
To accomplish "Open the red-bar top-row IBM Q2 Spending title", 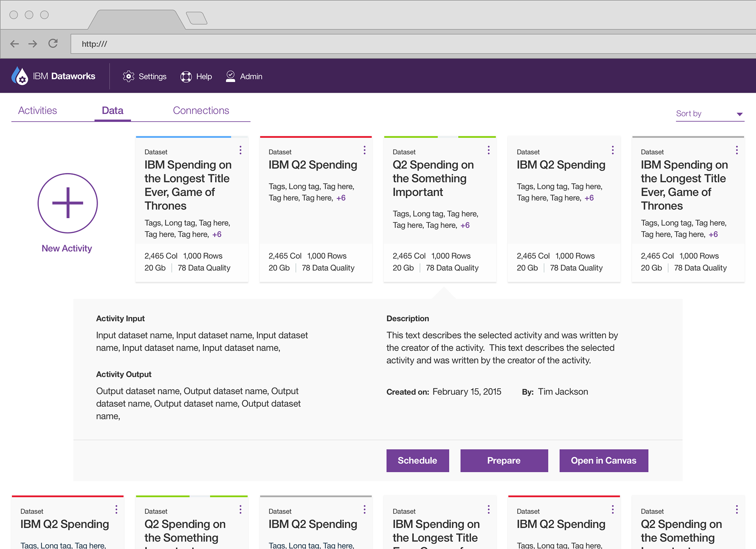I will (x=313, y=165).
